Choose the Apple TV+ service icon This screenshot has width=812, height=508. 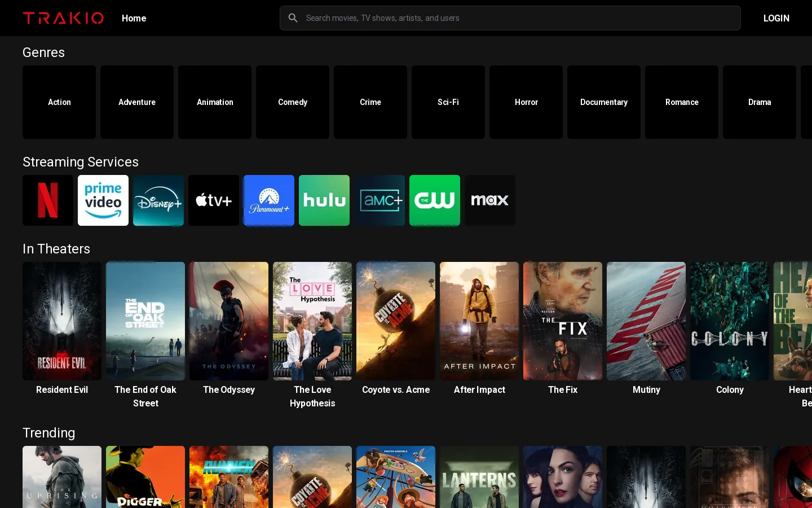point(214,200)
